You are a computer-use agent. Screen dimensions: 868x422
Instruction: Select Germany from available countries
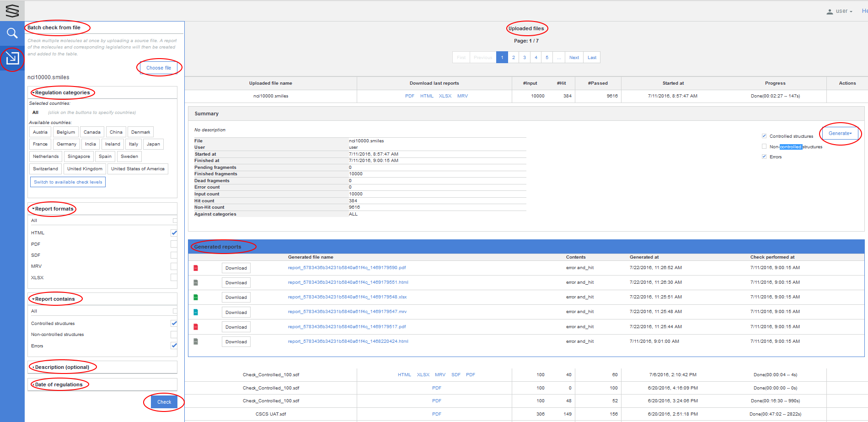[x=66, y=144]
